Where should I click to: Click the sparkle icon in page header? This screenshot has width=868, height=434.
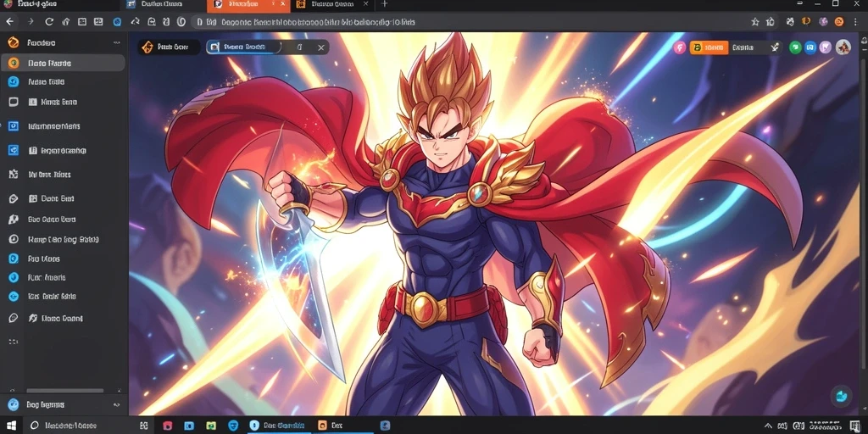[775, 47]
